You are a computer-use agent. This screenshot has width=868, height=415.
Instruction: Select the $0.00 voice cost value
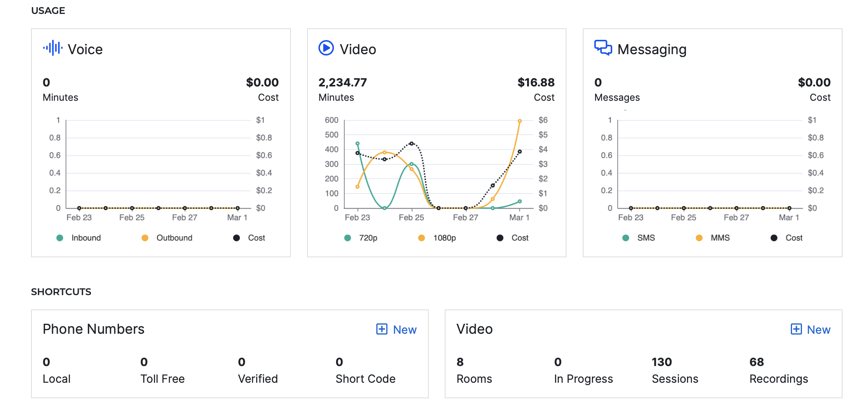(262, 82)
